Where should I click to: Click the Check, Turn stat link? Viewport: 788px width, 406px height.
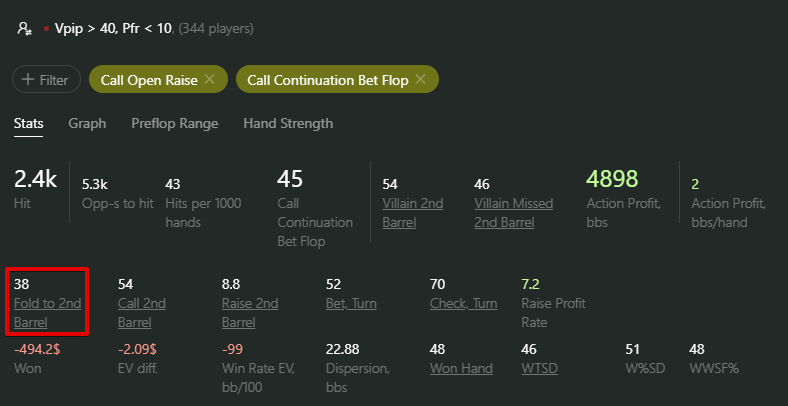[x=463, y=303]
